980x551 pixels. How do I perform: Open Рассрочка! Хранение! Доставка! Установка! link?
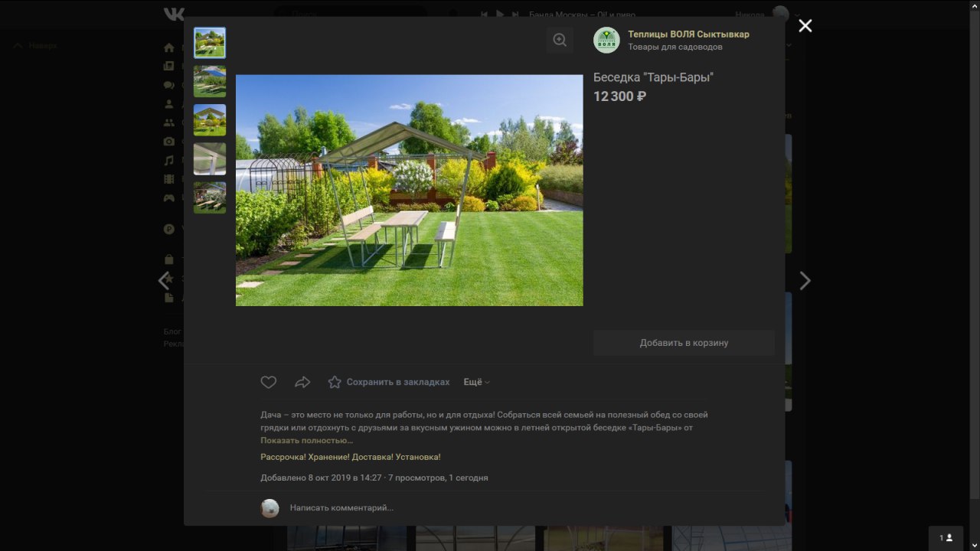[x=351, y=457]
